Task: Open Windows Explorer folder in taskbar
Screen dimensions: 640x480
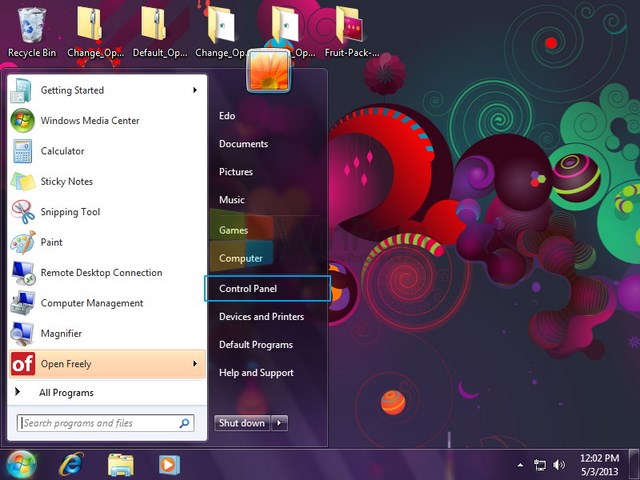Action: click(121, 465)
